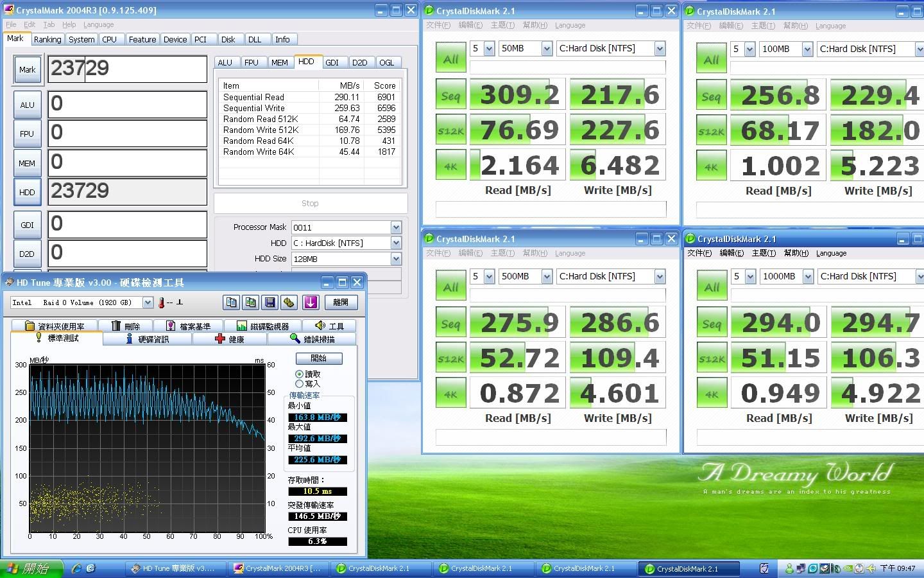The height and width of the screenshot is (578, 924).
Task: Click the copy screenshot icon in HD Tune
Action: click(250, 302)
